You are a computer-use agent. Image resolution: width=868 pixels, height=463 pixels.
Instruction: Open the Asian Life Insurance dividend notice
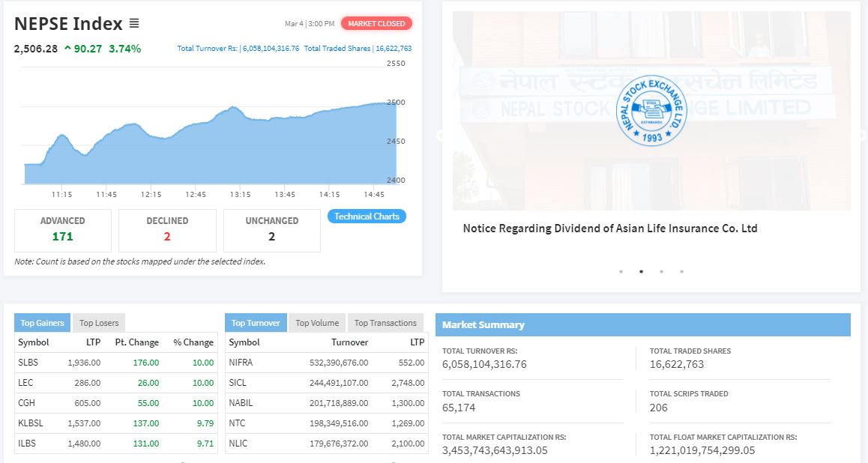pos(610,229)
